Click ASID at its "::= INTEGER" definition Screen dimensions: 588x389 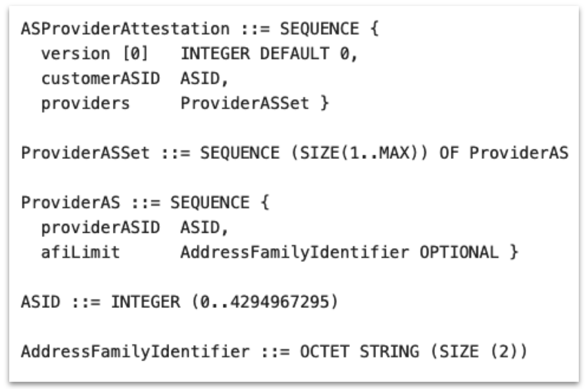[x=41, y=302]
